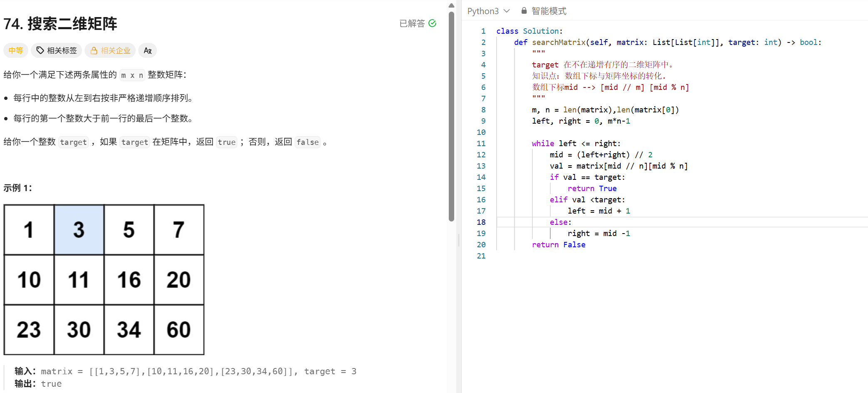Open the 相关企业 companies button
Image resolution: width=868 pixels, height=393 pixels.
pyautogui.click(x=110, y=50)
